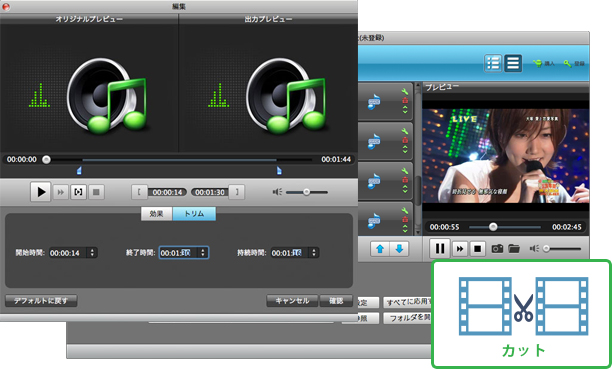
Task: Mute audio using edit window speaker icon
Action: point(277,192)
